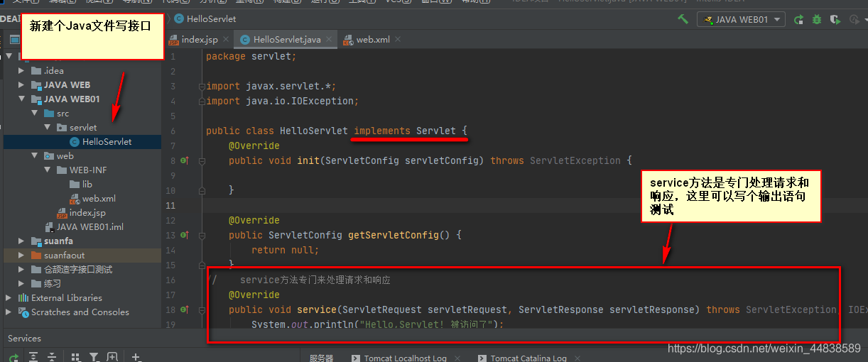Start debugging with the green bug icon
This screenshot has width=868, height=362.
[817, 20]
